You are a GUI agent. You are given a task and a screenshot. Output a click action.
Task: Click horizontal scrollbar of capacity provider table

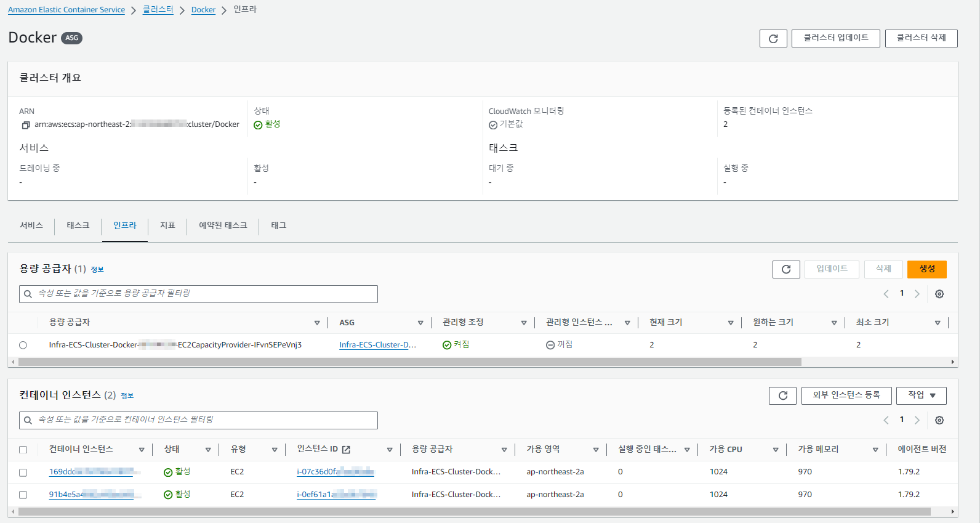coord(410,362)
